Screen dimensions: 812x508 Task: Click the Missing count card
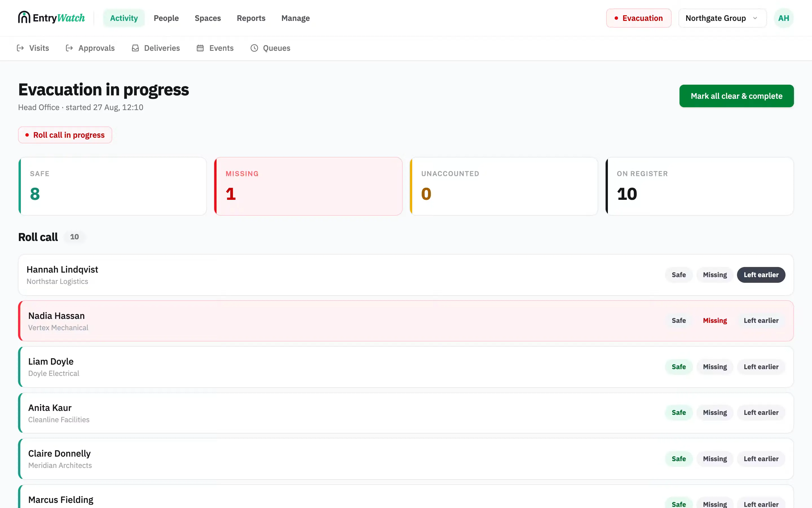pos(308,186)
